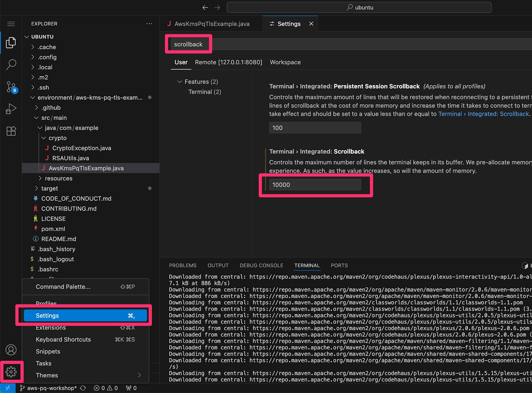The height and width of the screenshot is (393, 532).
Task: Follow the Terminal › Integrated: Scrollback link
Action: pos(484,114)
